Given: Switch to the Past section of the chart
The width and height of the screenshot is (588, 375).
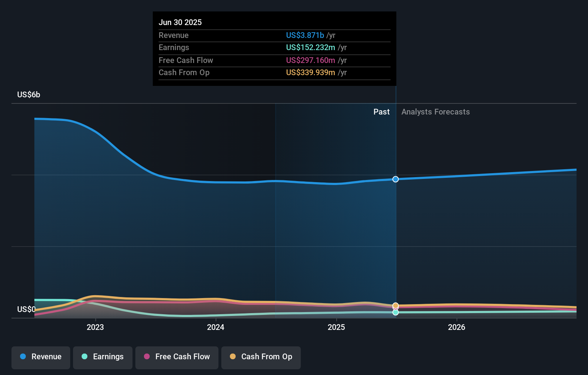Looking at the screenshot, I should (x=381, y=112).
